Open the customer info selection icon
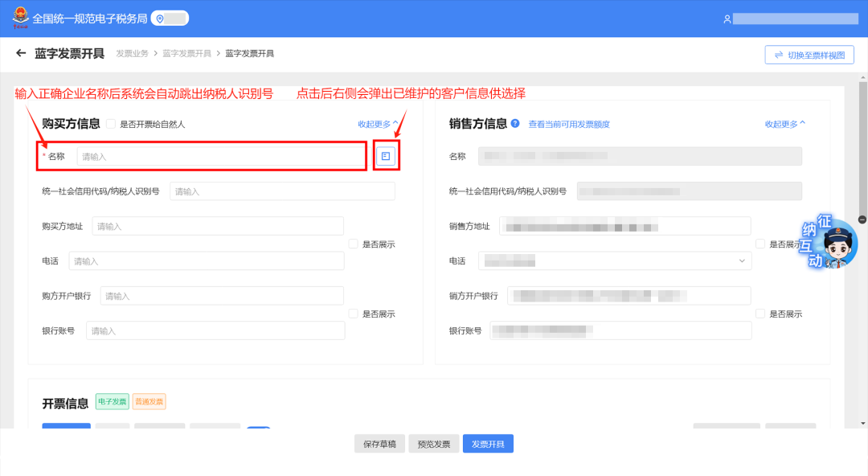Viewport: 868px width, 476px height. pos(386,156)
